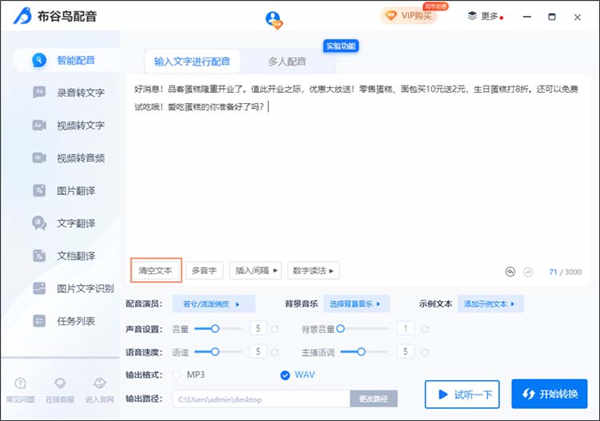The image size is (600, 421).
Task: Click the VIP购买 button
Action: 409,16
